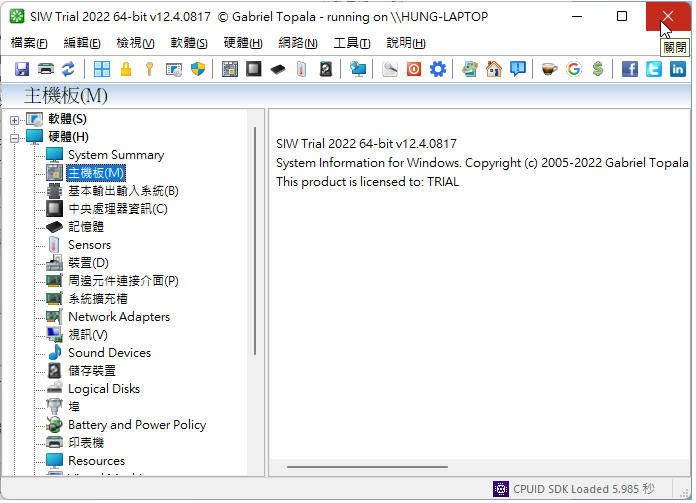The width and height of the screenshot is (696, 503).
Task: Click the green dollar sign toolbar icon
Action: point(598,69)
